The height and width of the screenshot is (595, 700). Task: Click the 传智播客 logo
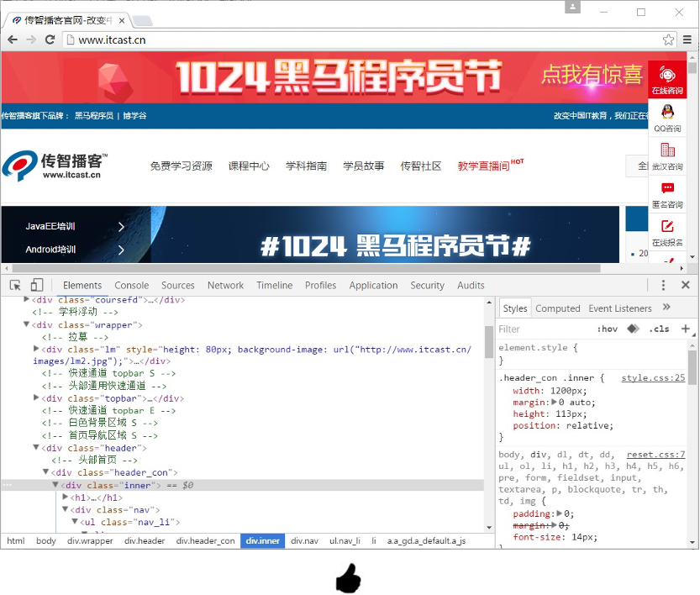click(x=55, y=166)
